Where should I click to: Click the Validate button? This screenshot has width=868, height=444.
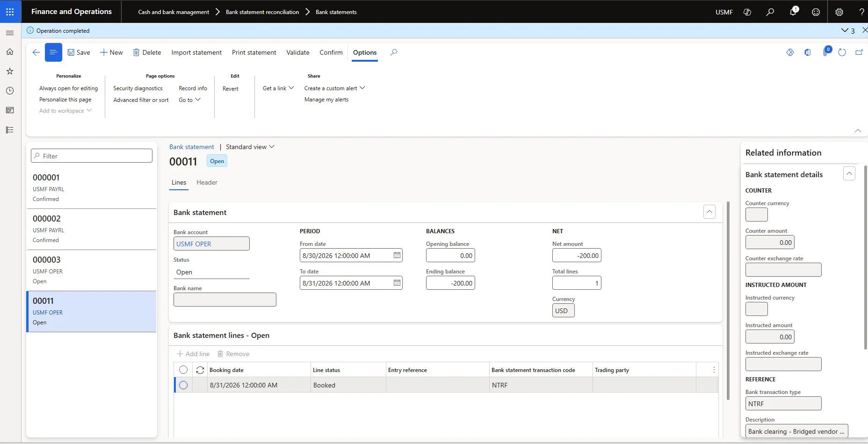[298, 52]
